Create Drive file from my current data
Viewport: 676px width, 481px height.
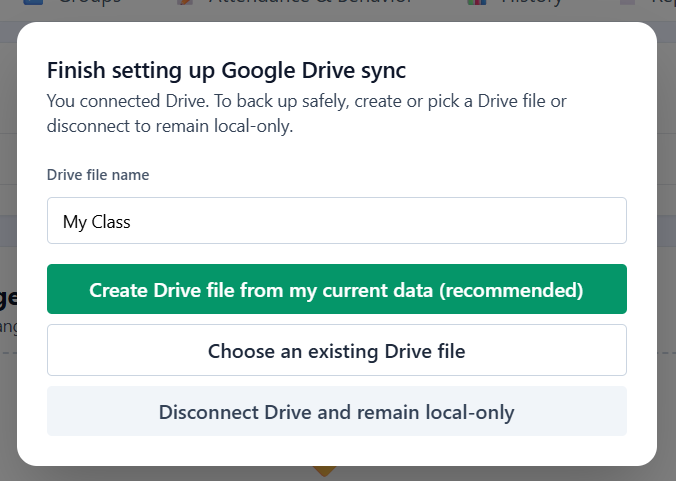point(337,289)
